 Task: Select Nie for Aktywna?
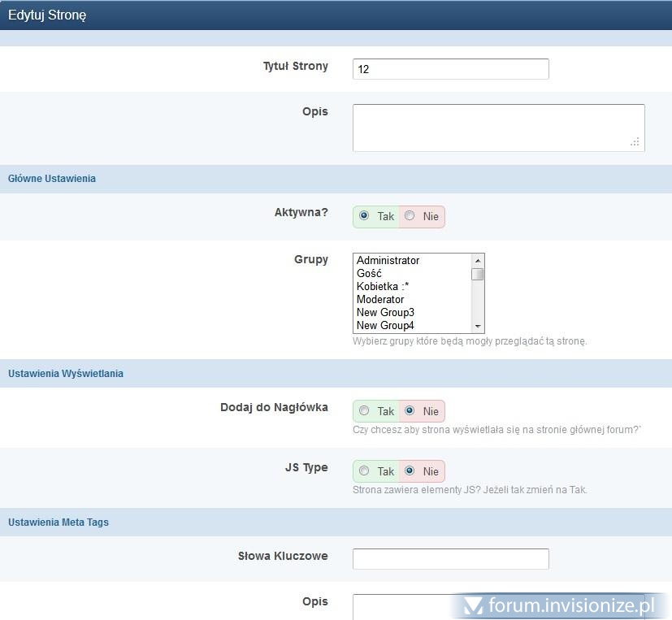(410, 216)
